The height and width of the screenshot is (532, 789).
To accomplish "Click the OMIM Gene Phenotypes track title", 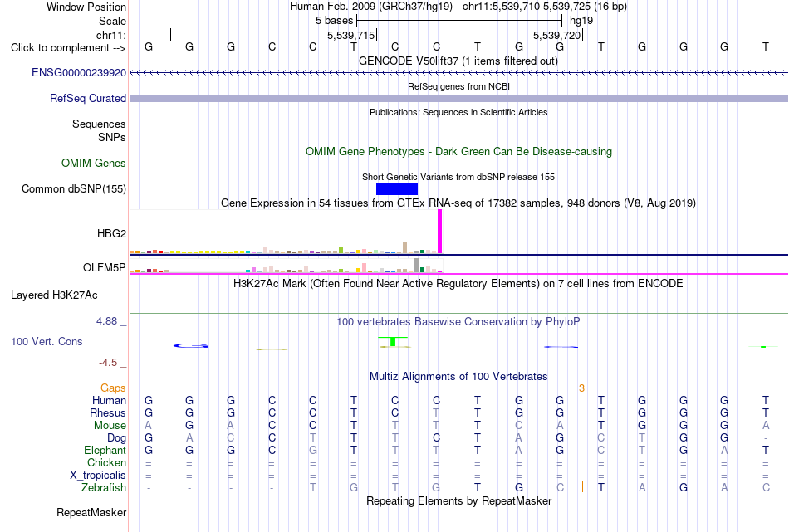I will coord(459,151).
